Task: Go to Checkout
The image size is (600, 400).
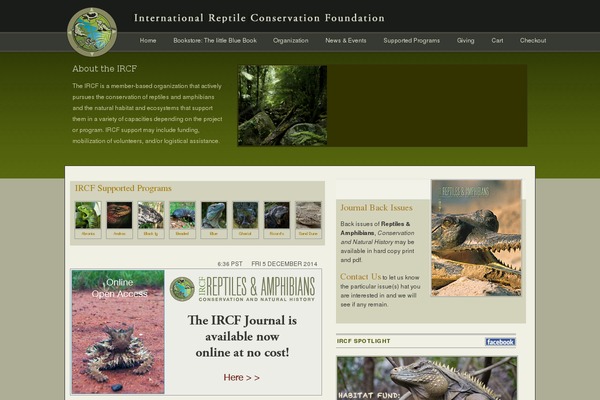Action: pyautogui.click(x=533, y=41)
